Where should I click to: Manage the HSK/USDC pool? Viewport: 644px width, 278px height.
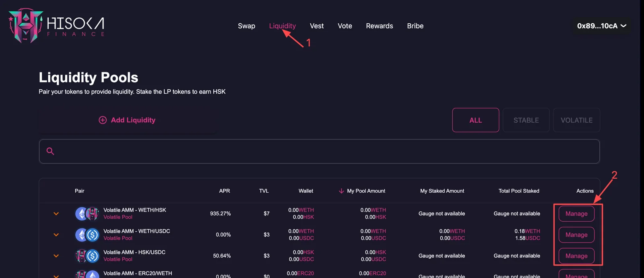tap(576, 256)
